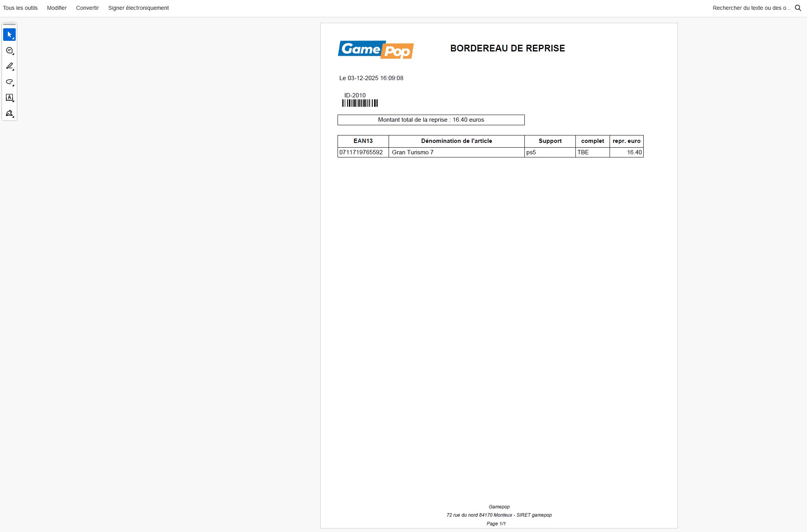Select the Add comment tool
Image resolution: width=807 pixels, height=532 pixels.
9,51
